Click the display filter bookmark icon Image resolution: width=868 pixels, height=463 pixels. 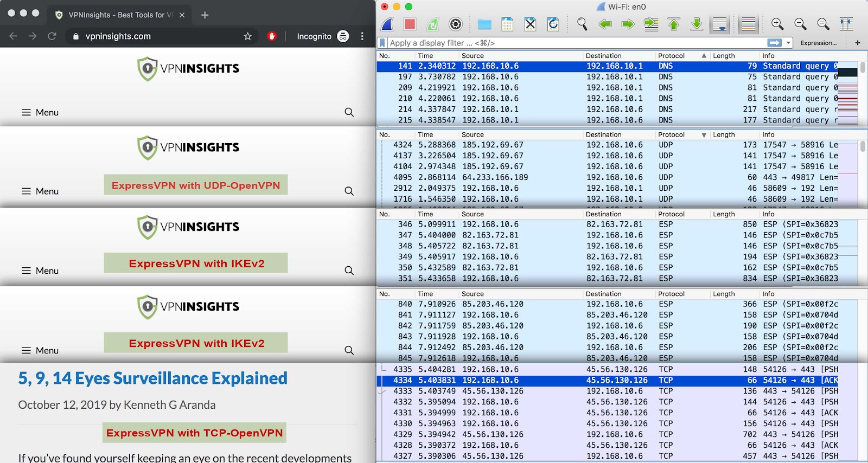point(382,43)
